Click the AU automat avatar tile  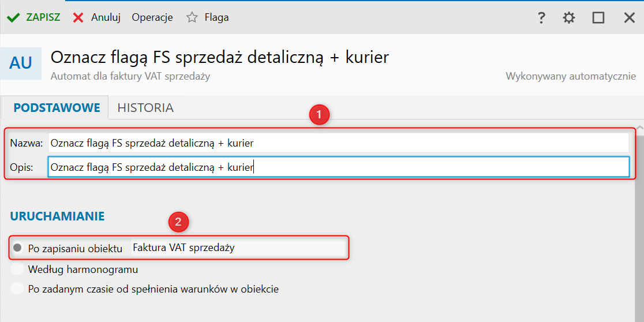click(x=21, y=63)
